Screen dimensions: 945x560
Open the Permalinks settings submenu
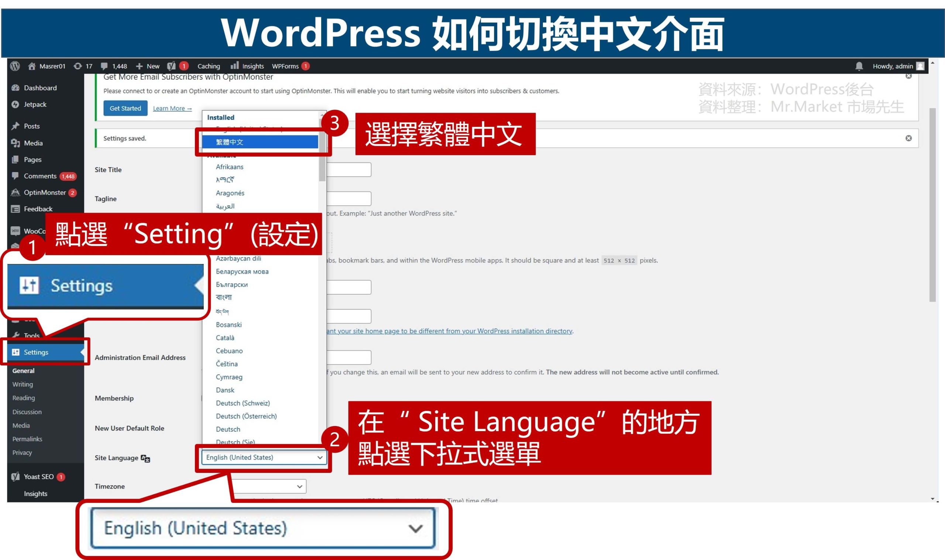point(27,439)
